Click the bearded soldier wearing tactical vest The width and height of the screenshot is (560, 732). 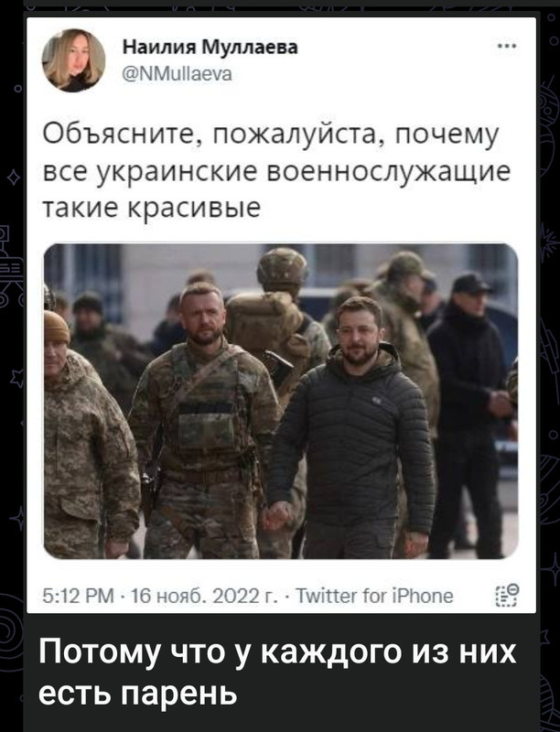coord(205,420)
